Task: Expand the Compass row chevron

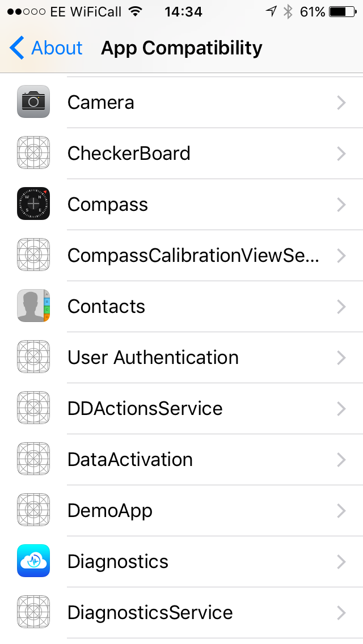Action: click(x=341, y=204)
